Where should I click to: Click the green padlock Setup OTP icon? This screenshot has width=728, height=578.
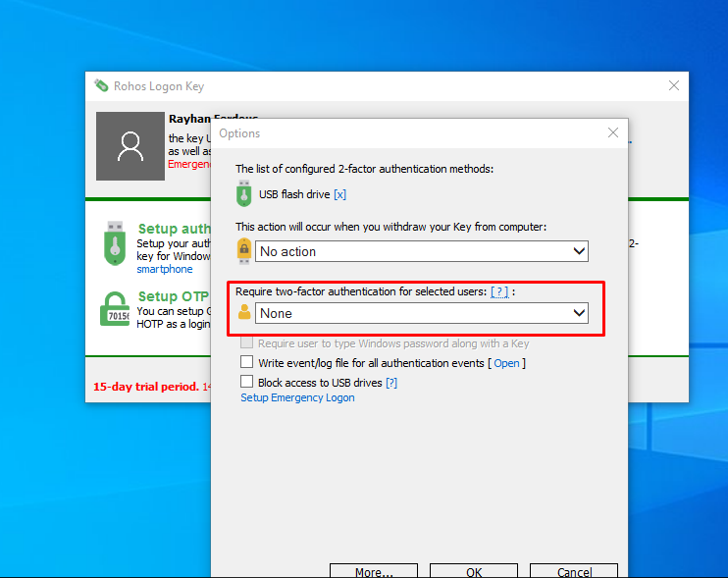(x=115, y=309)
